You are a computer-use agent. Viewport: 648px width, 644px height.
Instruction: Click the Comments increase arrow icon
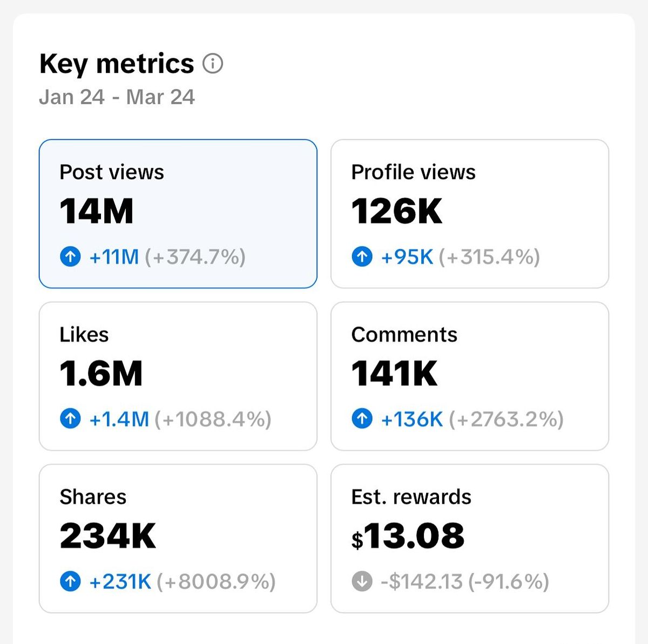tap(362, 419)
